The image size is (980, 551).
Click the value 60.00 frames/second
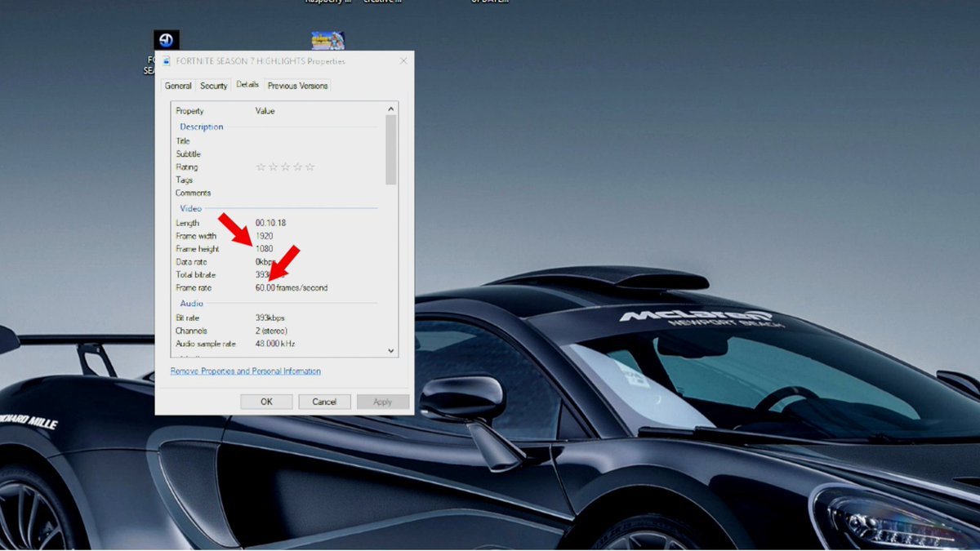(292, 288)
